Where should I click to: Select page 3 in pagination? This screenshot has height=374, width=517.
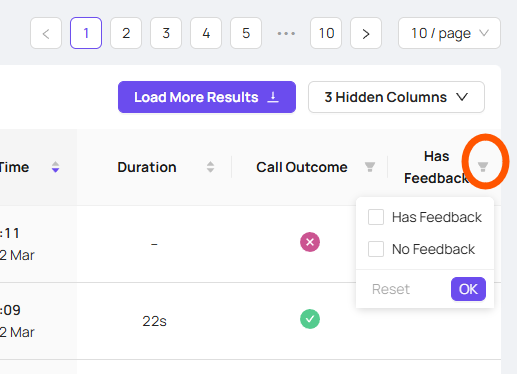click(x=166, y=33)
